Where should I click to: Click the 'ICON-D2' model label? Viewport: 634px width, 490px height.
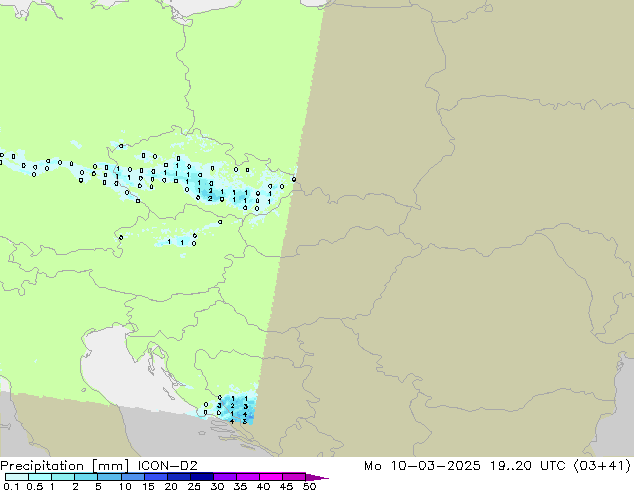[x=167, y=465]
